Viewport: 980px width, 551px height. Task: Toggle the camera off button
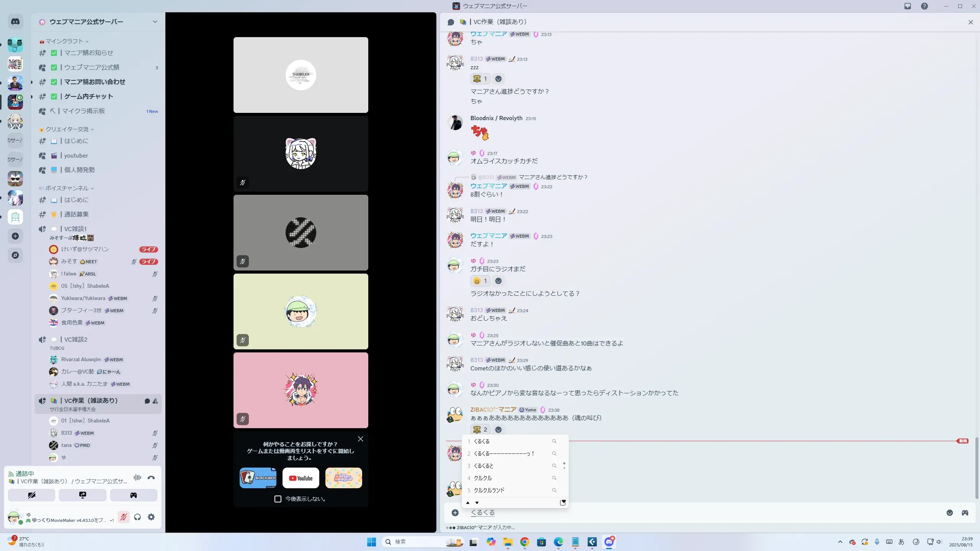(x=31, y=495)
